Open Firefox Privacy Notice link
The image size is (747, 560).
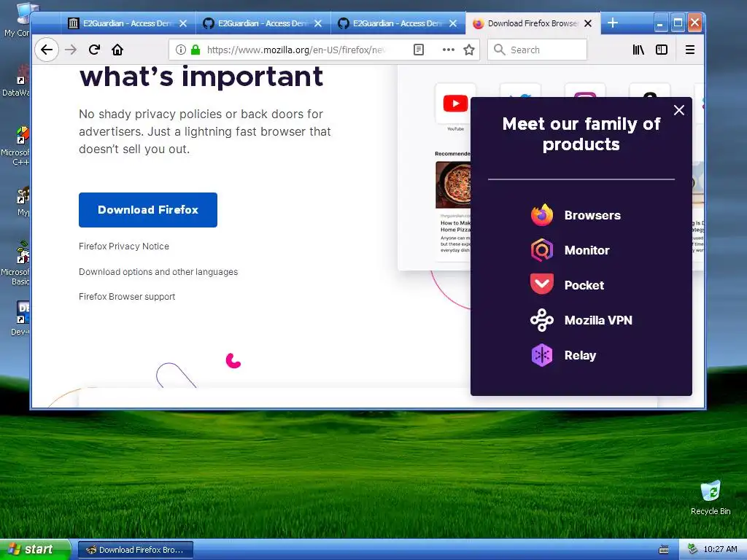(x=124, y=246)
